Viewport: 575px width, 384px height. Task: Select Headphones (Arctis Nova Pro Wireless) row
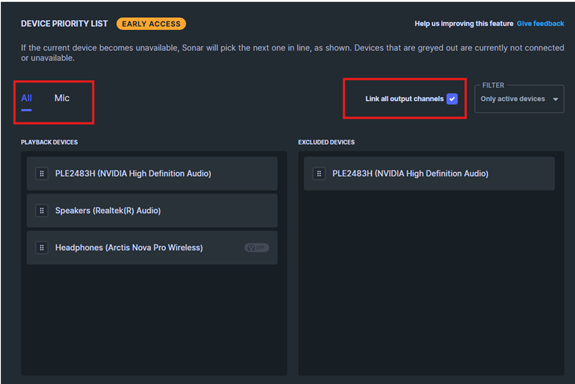152,248
